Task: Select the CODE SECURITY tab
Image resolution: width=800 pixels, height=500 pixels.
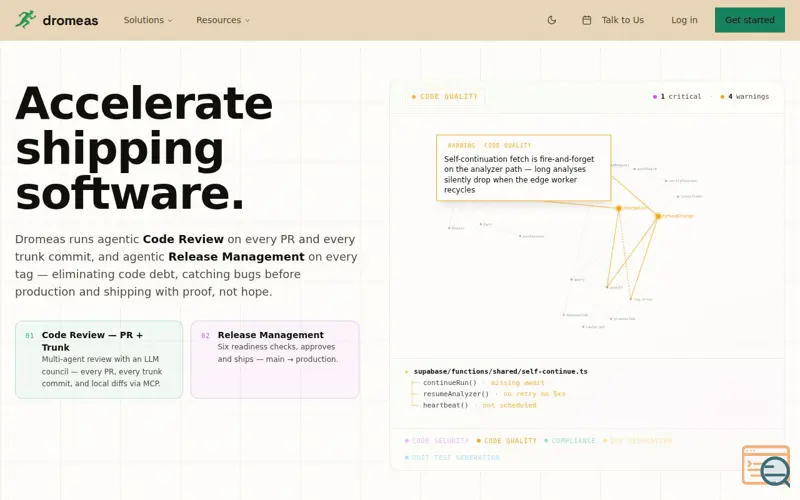Action: tap(437, 440)
